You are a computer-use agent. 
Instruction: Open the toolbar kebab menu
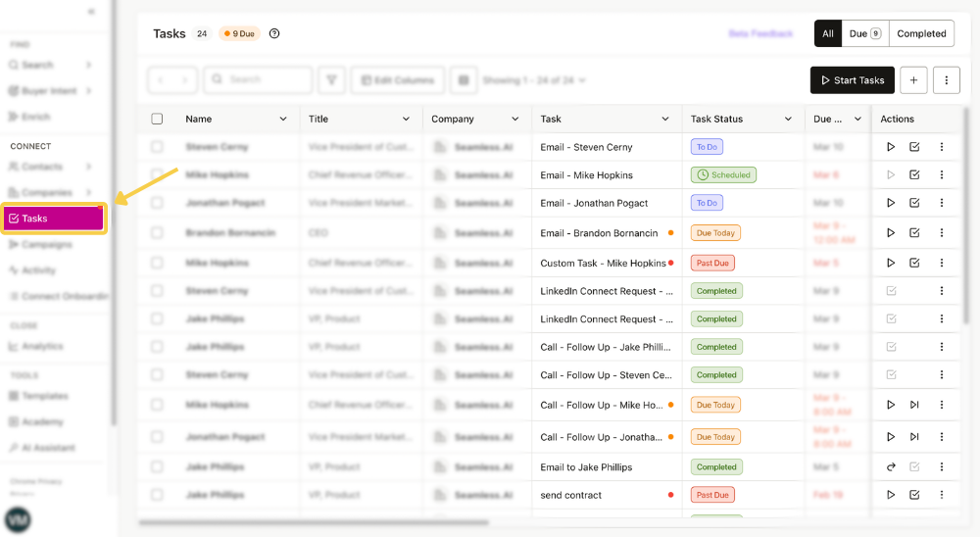[x=947, y=80]
